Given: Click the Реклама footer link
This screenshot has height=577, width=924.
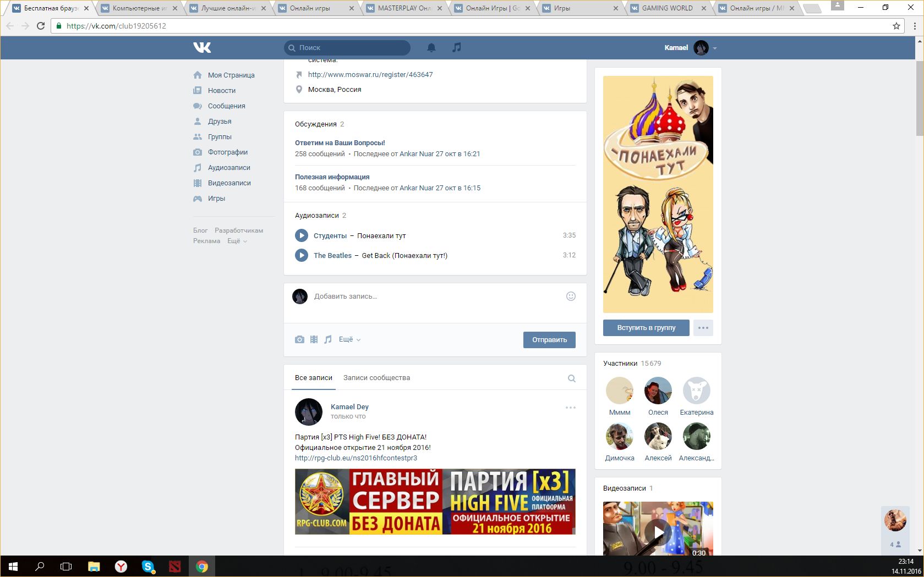Looking at the screenshot, I should (206, 241).
